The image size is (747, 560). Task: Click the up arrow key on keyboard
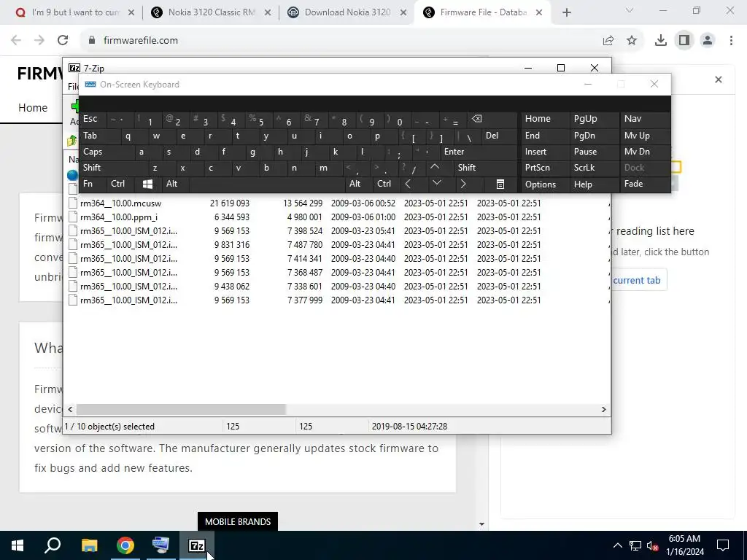tap(435, 167)
